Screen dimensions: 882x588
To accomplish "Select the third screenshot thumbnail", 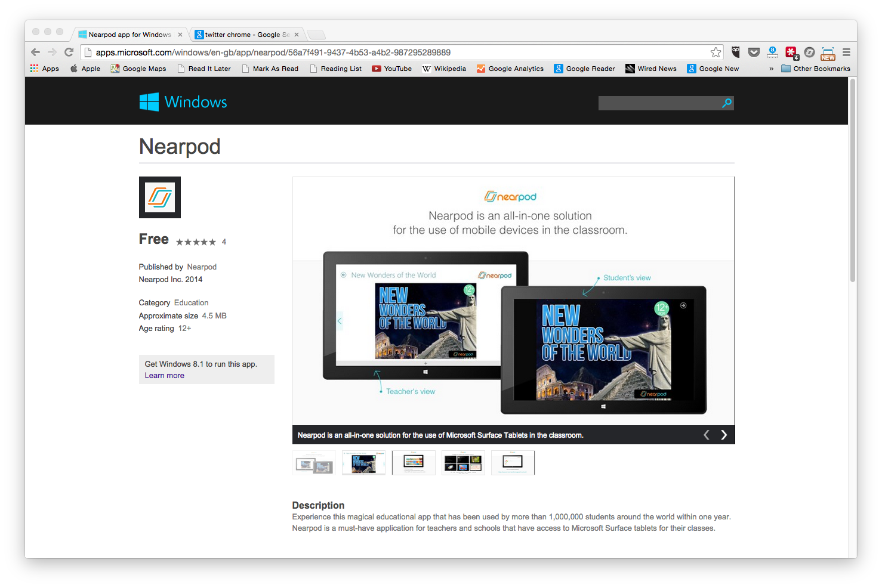I will [x=414, y=463].
